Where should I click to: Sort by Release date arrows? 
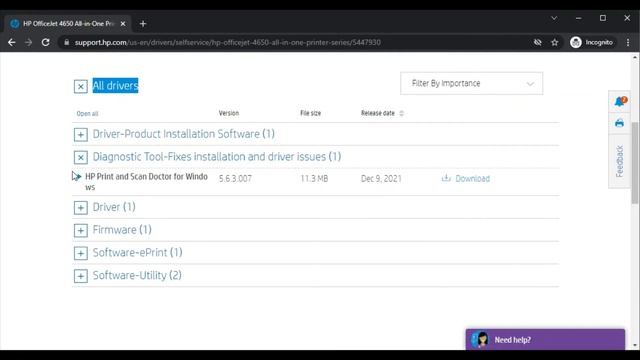pyautogui.click(x=401, y=113)
